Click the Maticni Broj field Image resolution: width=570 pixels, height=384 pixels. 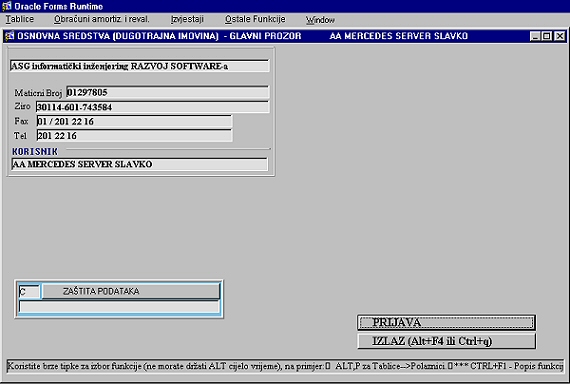point(168,92)
